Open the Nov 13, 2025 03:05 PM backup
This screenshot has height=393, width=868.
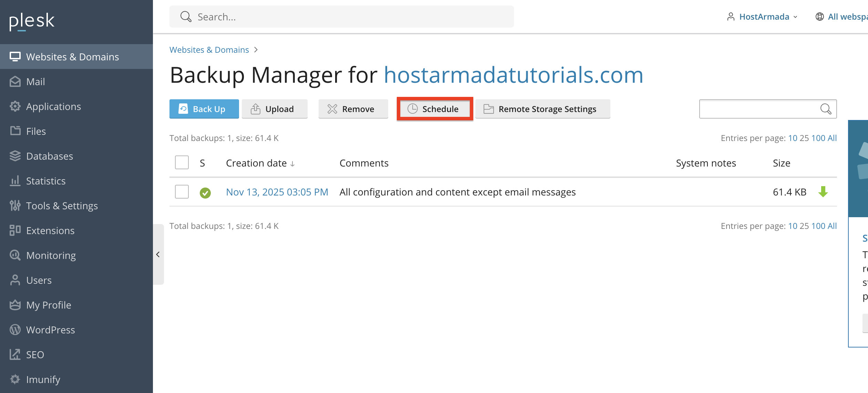click(x=277, y=192)
